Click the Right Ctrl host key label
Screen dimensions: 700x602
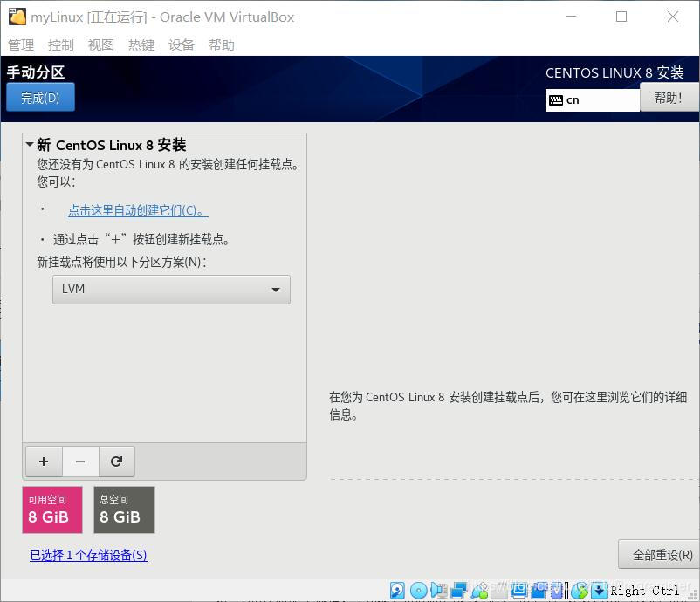tap(644, 591)
